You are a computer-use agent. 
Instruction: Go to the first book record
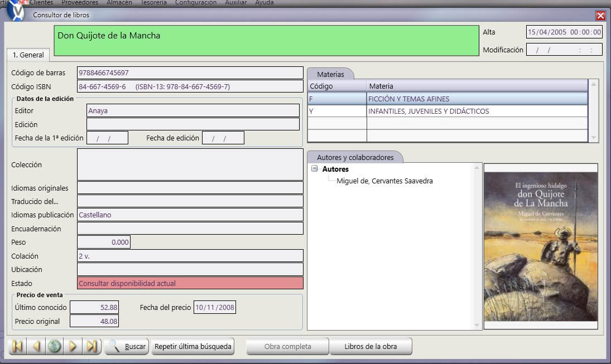(17, 346)
